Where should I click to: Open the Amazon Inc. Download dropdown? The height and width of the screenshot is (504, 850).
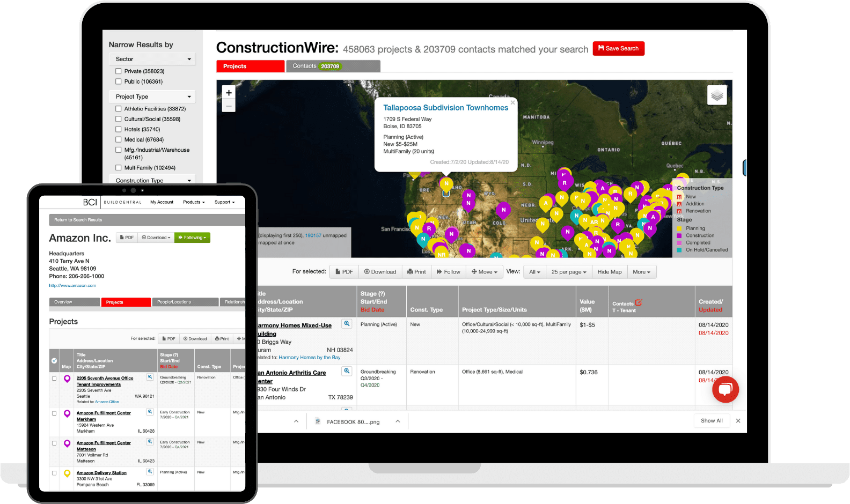(x=156, y=238)
